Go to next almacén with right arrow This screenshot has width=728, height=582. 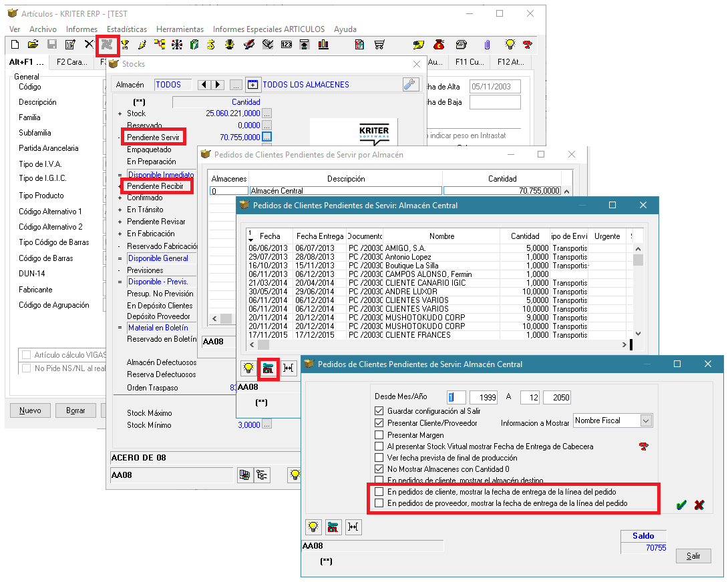(218, 85)
